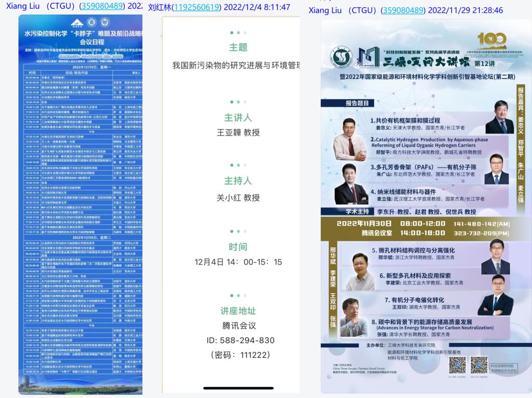Open the 359080489 link dated 2022/11/29
Screen dimensions: 532x398
pyautogui.click(x=403, y=10)
